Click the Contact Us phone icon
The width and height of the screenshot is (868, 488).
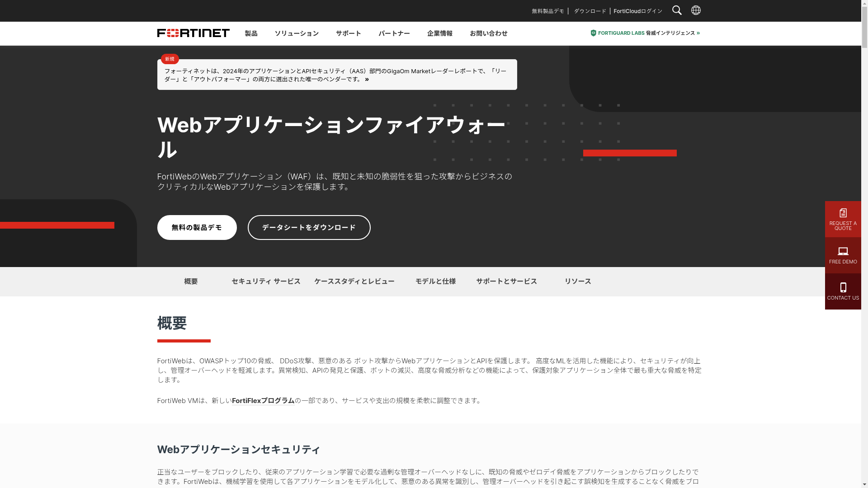click(x=843, y=287)
